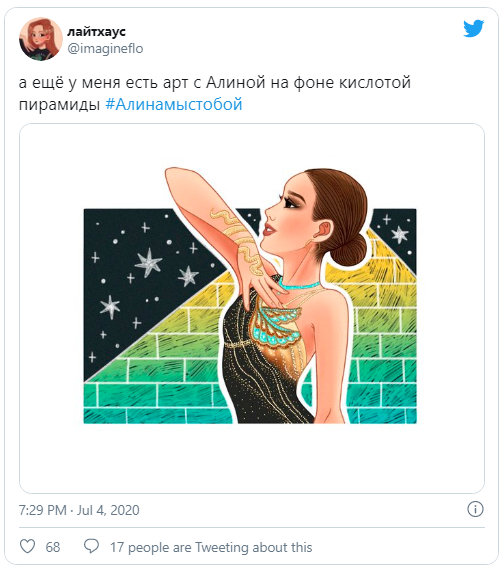The width and height of the screenshot is (504, 573).
Task: Open the 7:29 PM Jul 4, 2020 timestamp
Action: (79, 510)
